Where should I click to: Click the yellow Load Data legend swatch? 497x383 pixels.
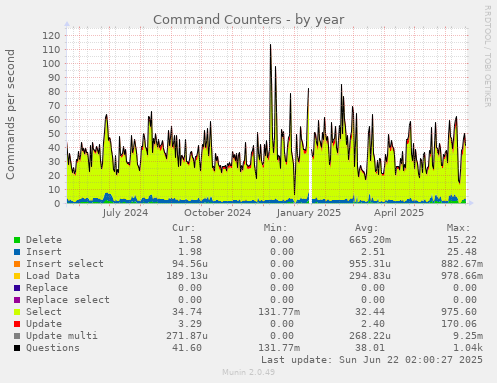(x=17, y=276)
